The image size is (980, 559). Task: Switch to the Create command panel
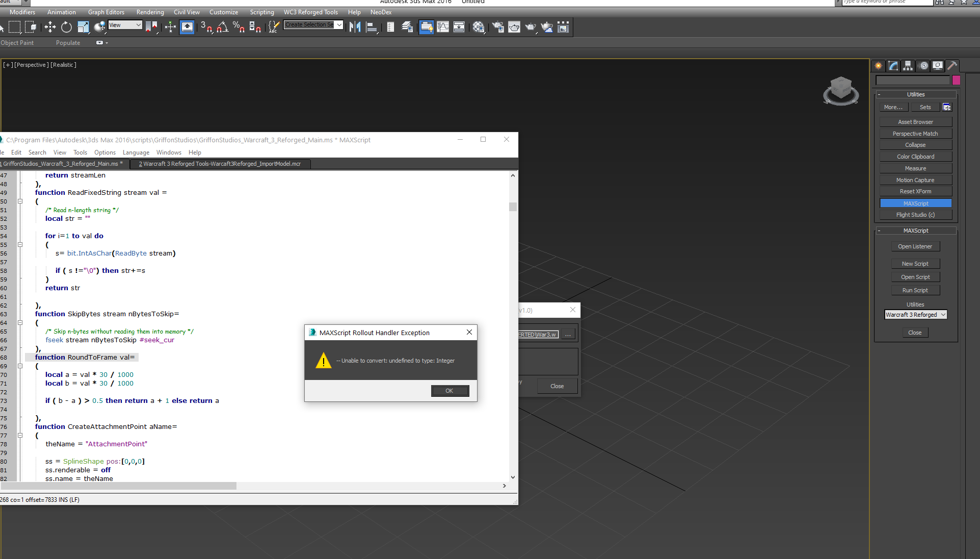878,65
